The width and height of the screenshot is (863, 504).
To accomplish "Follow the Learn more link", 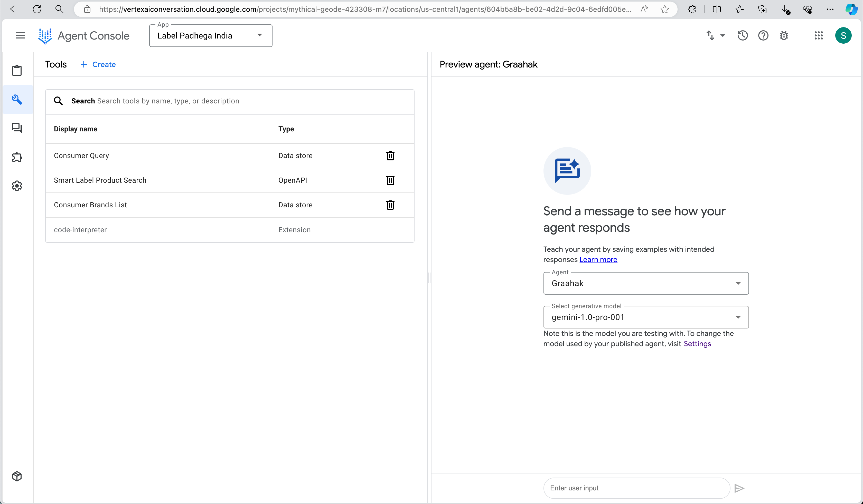I will coord(598,260).
